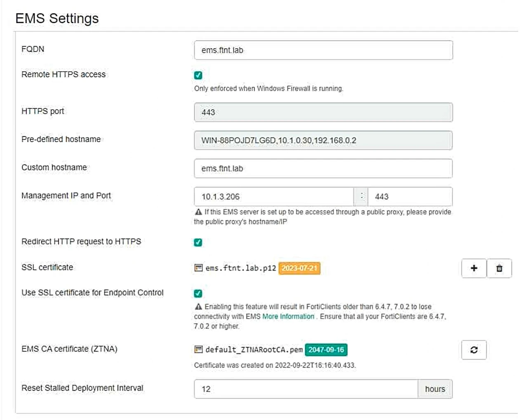The image size is (532, 420).
Task: Click the HTTPS port field
Action: coord(323,112)
